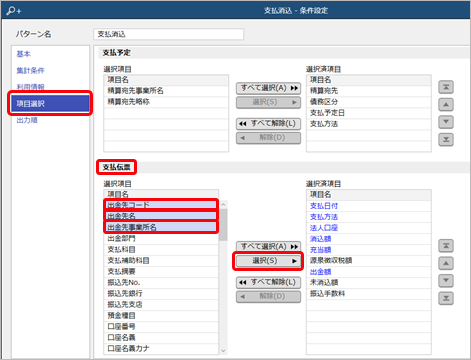
Task: Click すべて解除(L) in 支払予定
Action: click(x=268, y=124)
